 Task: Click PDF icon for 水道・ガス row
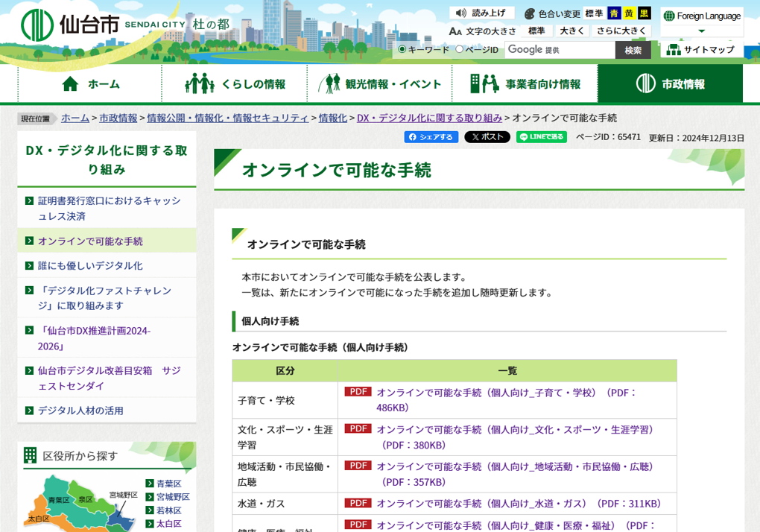358,504
